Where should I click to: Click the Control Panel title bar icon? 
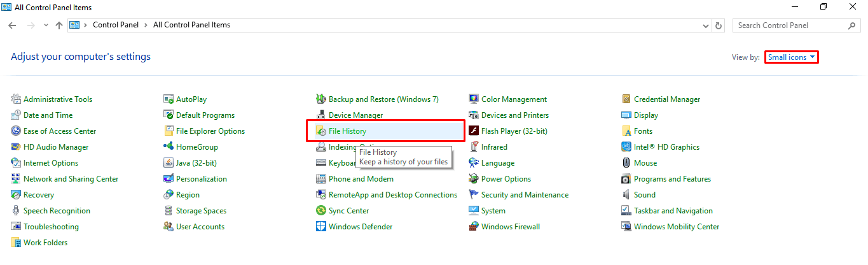pyautogui.click(x=8, y=8)
